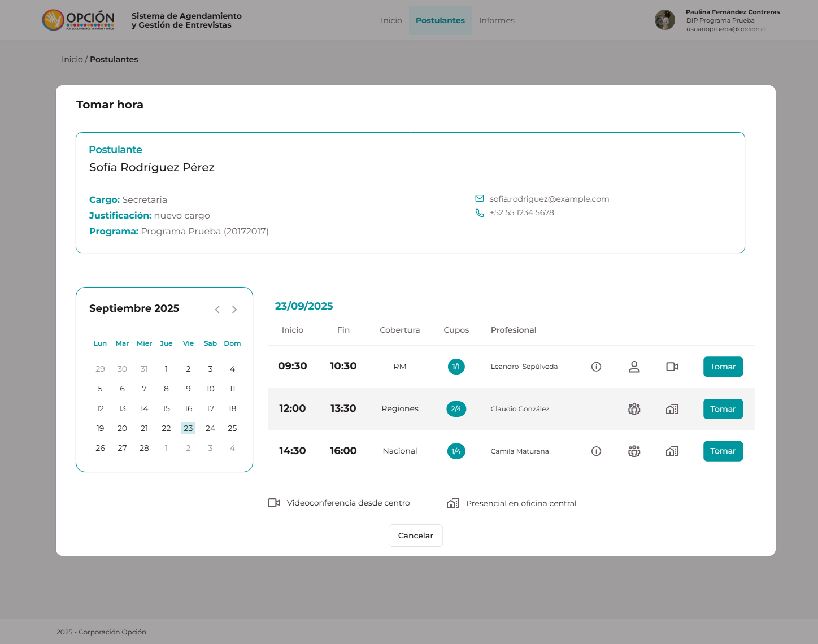Click group icon in 14:30 row
The height and width of the screenshot is (644, 818).
pos(634,451)
